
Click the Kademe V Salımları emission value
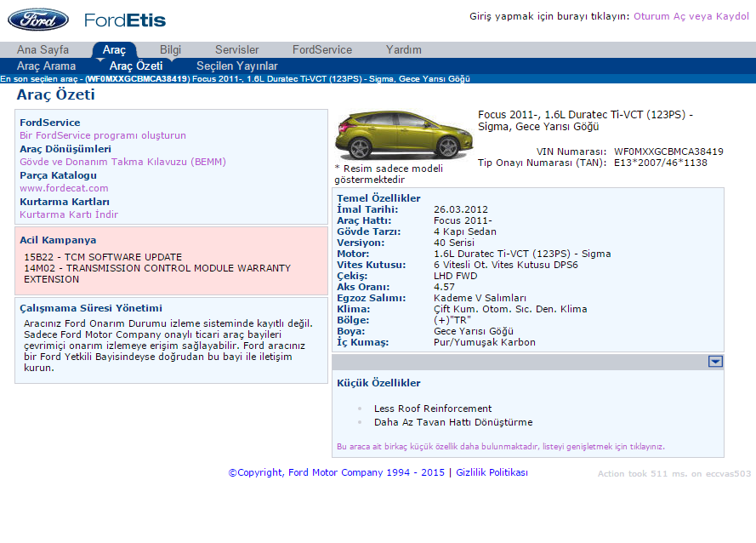pyautogui.click(x=480, y=298)
